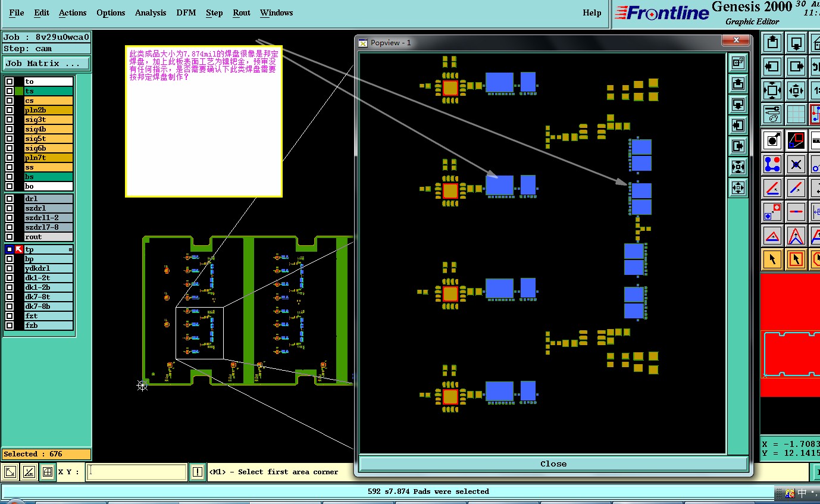Pan view up with the arrow icon
Viewport: 820px width, 504px height.
coord(772,42)
